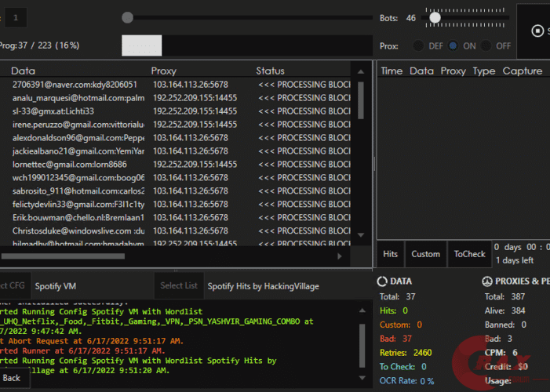Click the horizontal scroll right arrow

click(x=340, y=256)
